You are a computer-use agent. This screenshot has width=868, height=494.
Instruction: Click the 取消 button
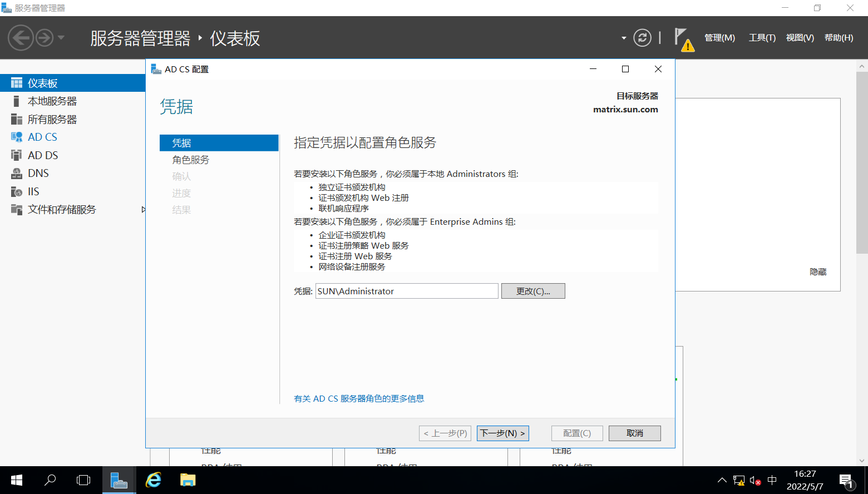click(635, 433)
